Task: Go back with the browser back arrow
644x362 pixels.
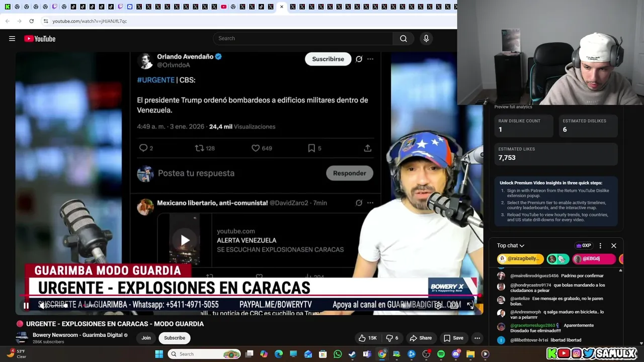Action: pyautogui.click(x=8, y=21)
